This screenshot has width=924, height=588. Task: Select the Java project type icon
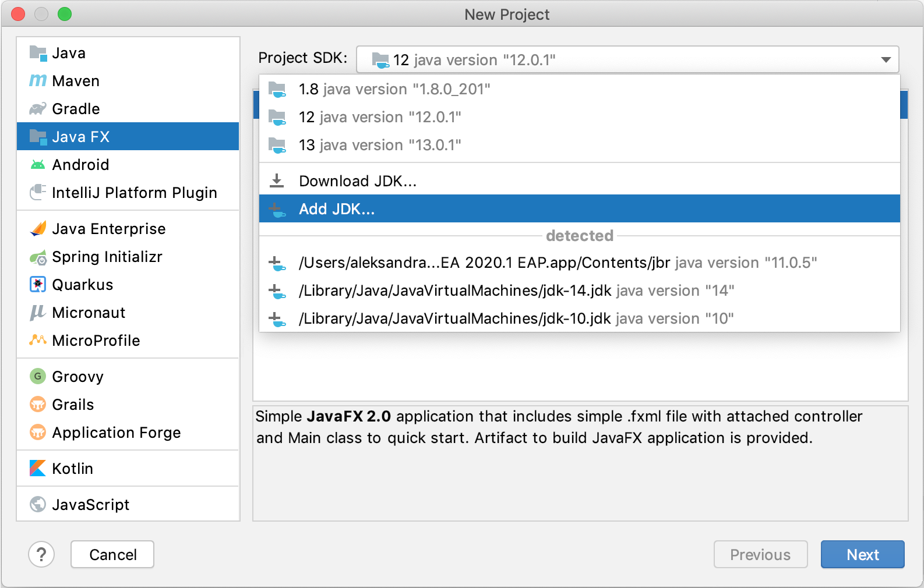pos(38,53)
